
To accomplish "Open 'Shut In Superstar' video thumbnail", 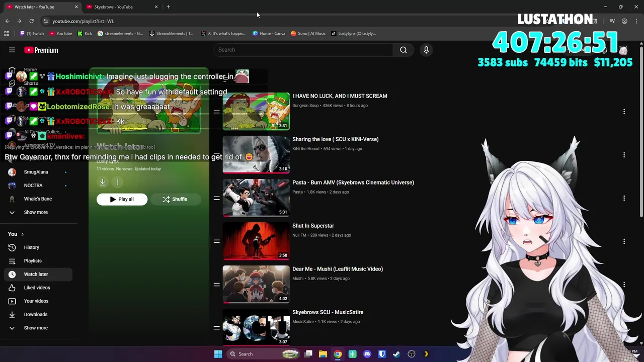I will [x=256, y=241].
